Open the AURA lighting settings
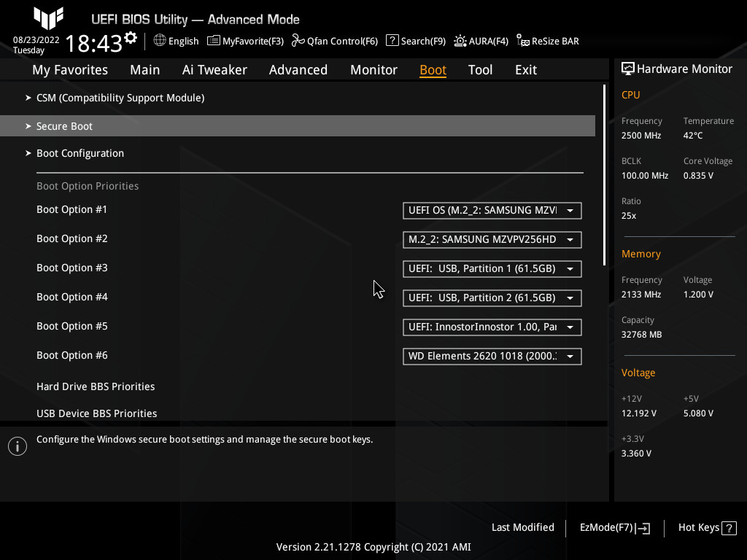747x560 pixels. coord(481,41)
